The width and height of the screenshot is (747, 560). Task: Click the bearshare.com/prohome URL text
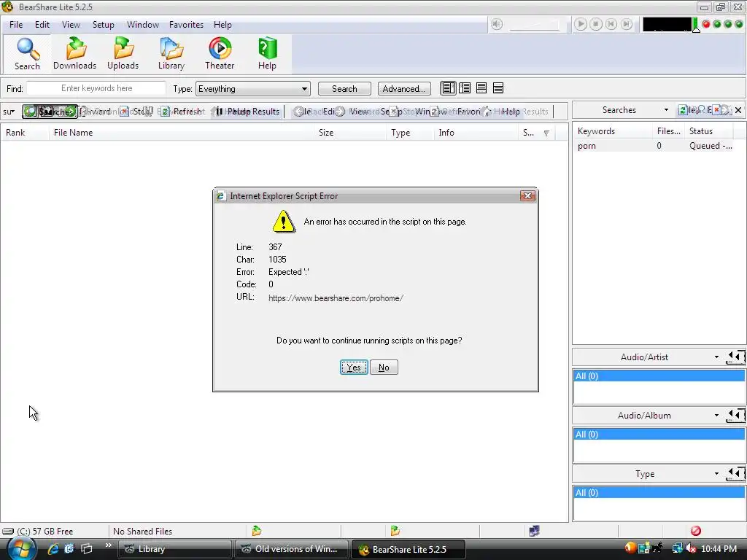pos(336,298)
